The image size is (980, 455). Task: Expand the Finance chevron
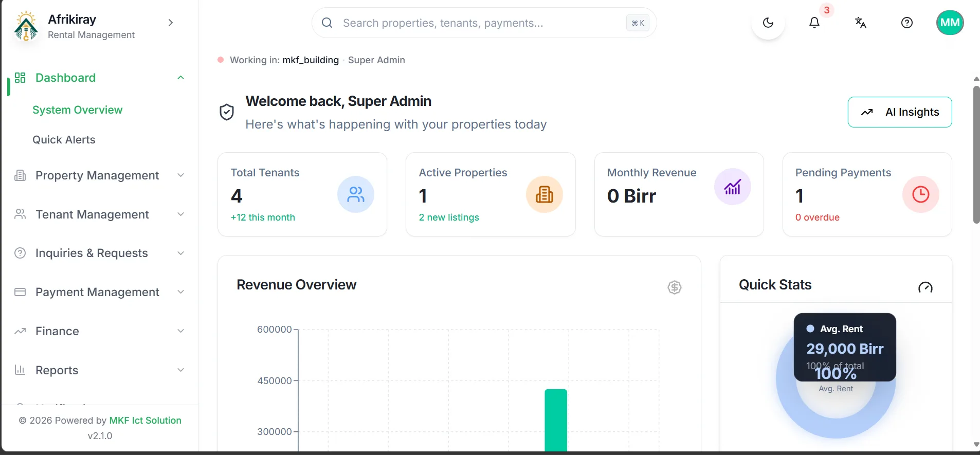pyautogui.click(x=180, y=331)
